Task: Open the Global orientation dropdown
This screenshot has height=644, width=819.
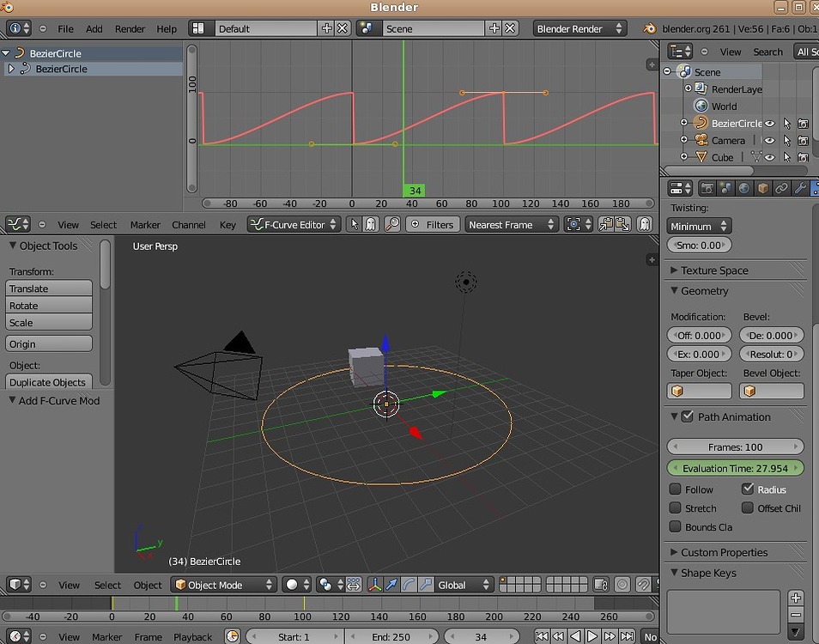Action: tap(464, 585)
